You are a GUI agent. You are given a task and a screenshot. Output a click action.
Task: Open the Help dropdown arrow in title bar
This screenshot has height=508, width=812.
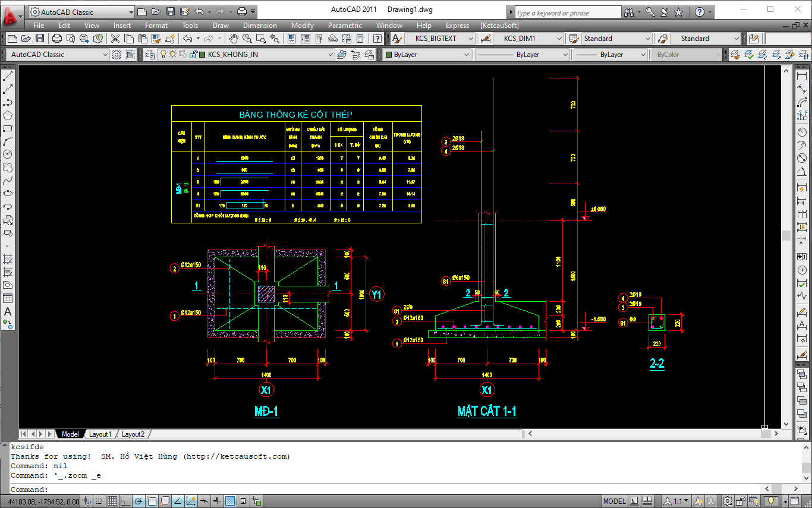710,12
